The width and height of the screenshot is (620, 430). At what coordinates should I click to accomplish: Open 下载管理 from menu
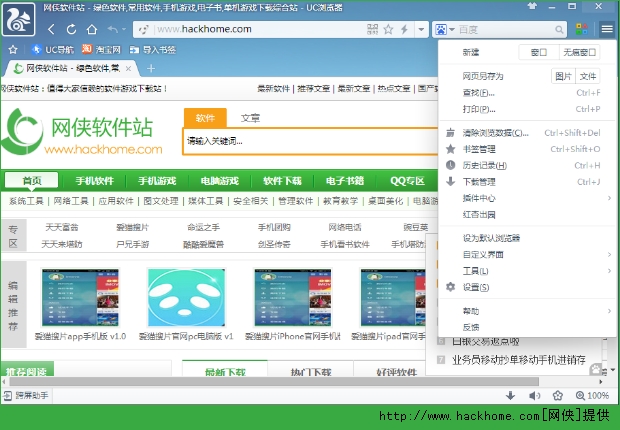pos(527,182)
